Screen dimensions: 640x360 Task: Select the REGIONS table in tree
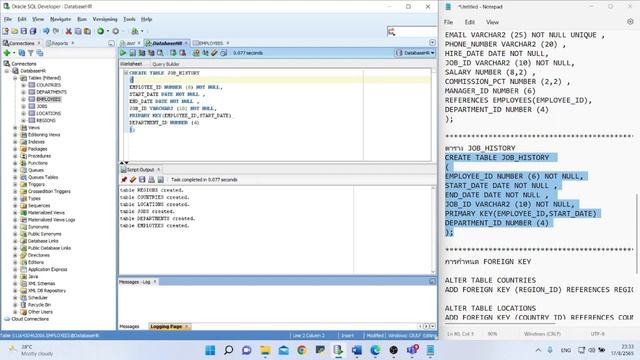point(45,120)
